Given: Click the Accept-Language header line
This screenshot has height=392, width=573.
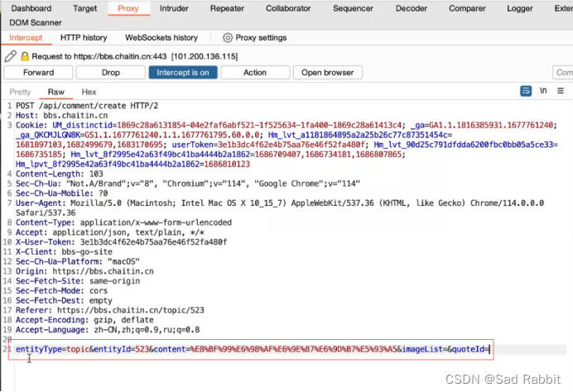Looking at the screenshot, I should coord(108,330).
